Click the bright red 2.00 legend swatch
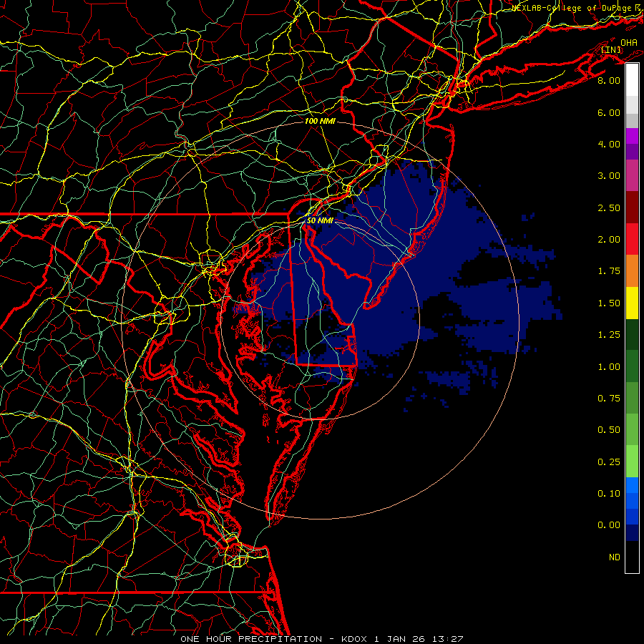Screen dimensions: 644x644 coord(632,239)
